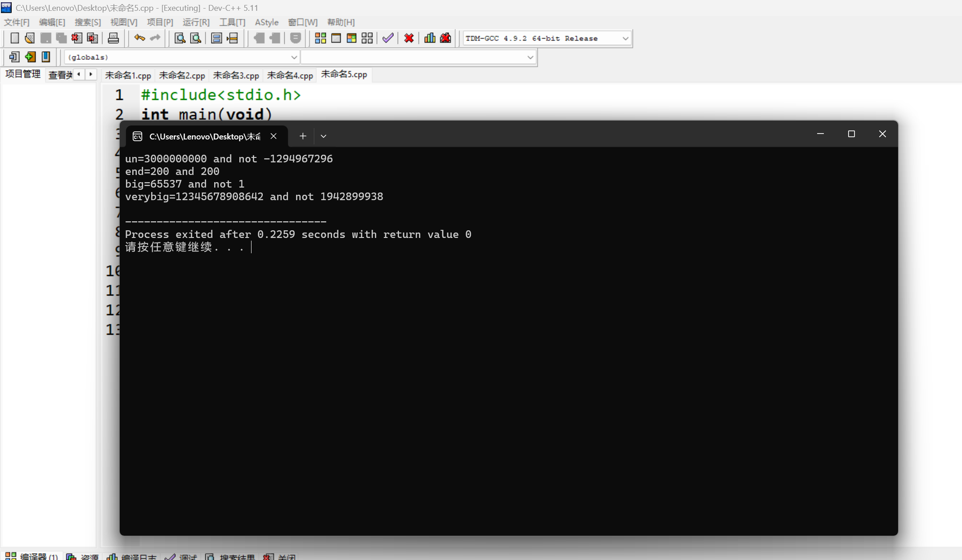
Task: Click the right arrow to scroll side tabs
Action: point(91,74)
